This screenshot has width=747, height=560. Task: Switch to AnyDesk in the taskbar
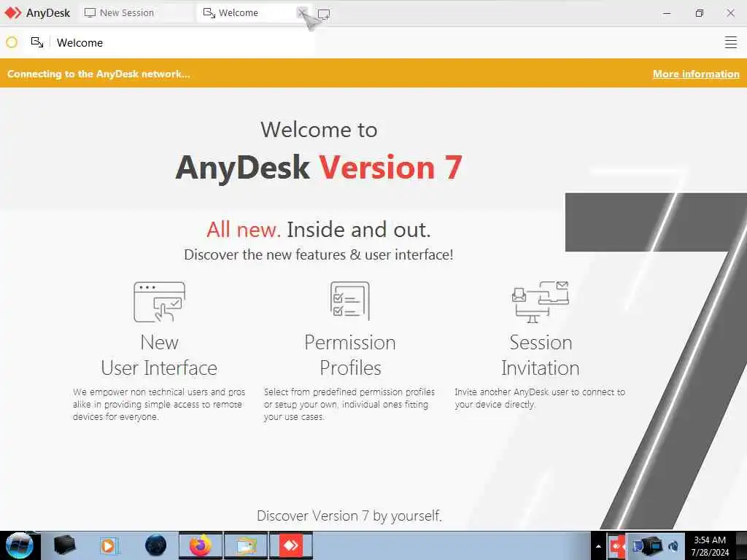[x=290, y=545]
